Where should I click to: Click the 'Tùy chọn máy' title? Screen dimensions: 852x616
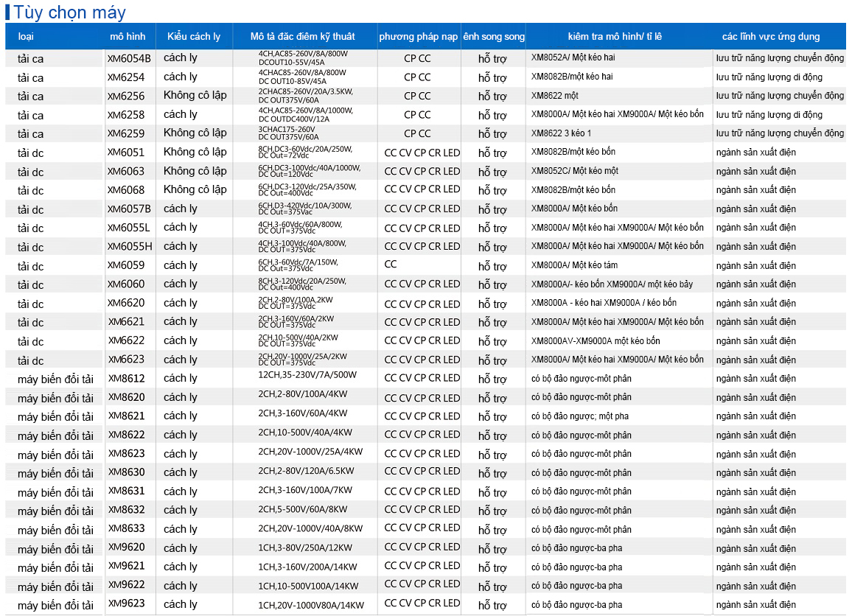coord(69,11)
